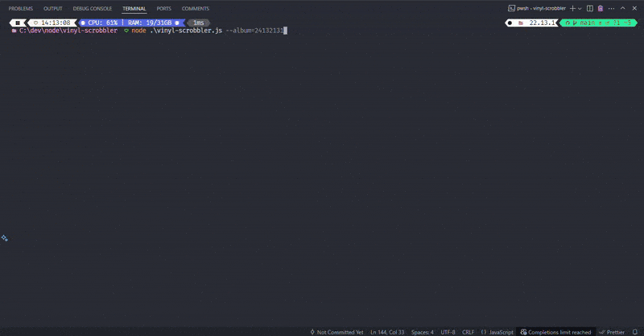Open the terminal panel more actions menu

pyautogui.click(x=611, y=8)
